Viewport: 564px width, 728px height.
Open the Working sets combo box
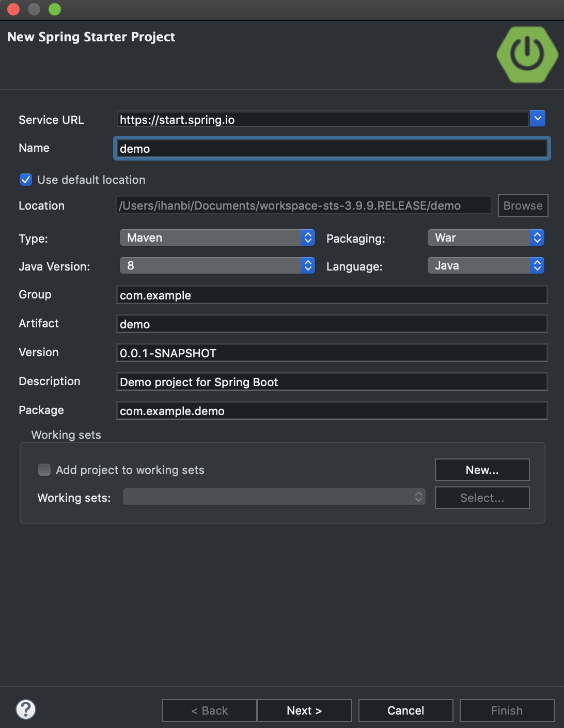tap(274, 497)
